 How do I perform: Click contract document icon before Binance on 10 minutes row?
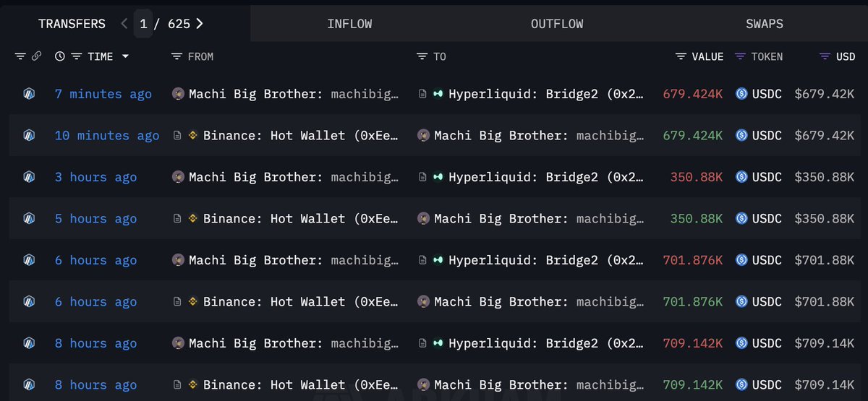(x=177, y=136)
